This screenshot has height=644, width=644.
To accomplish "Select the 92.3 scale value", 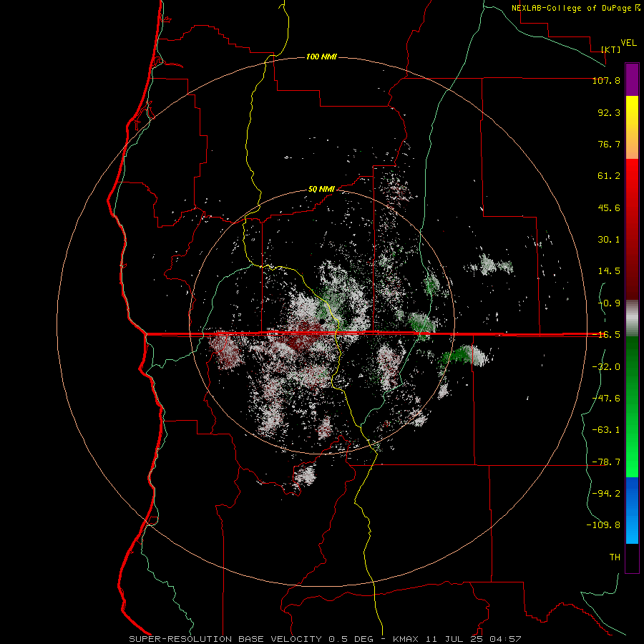I will pos(609,112).
